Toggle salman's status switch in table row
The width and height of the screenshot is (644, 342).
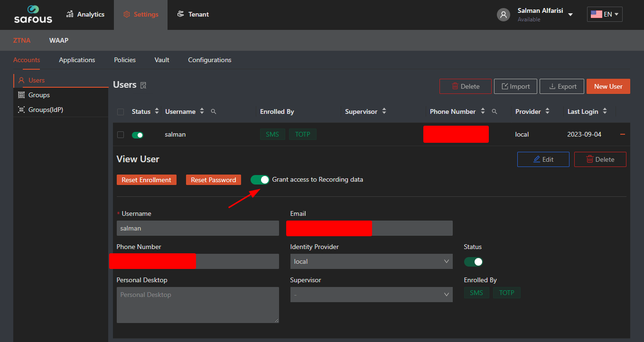[x=138, y=135]
